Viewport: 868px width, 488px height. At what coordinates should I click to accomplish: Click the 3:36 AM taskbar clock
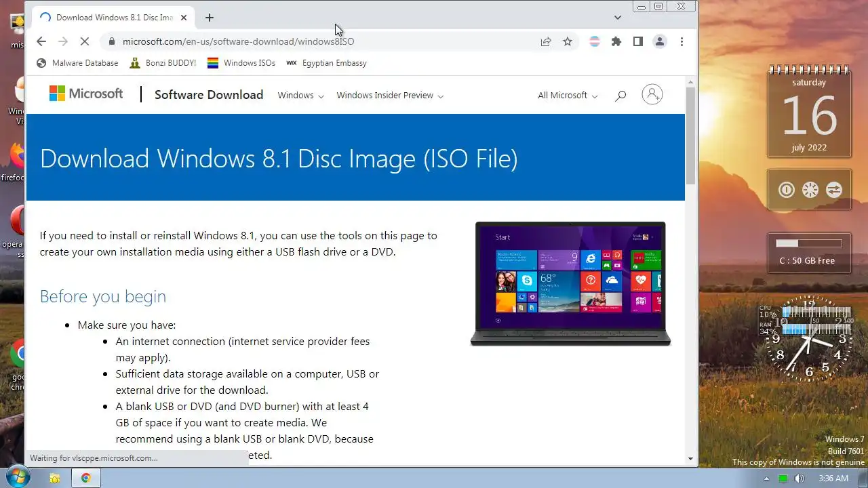833,479
